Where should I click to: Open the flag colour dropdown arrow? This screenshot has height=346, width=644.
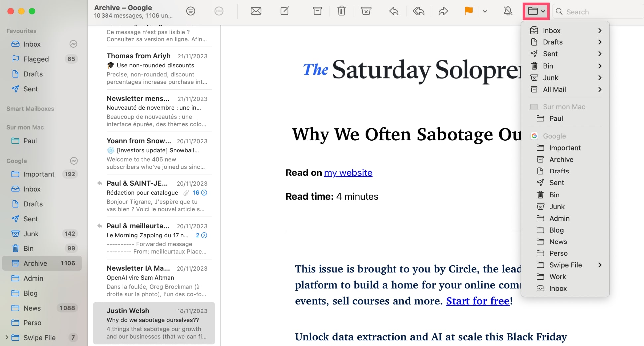pyautogui.click(x=485, y=11)
